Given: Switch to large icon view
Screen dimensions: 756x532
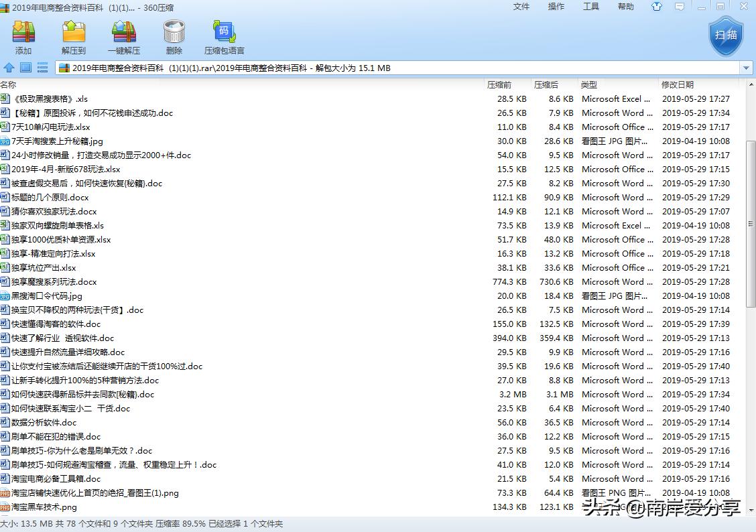Looking at the screenshot, I should click(25, 68).
